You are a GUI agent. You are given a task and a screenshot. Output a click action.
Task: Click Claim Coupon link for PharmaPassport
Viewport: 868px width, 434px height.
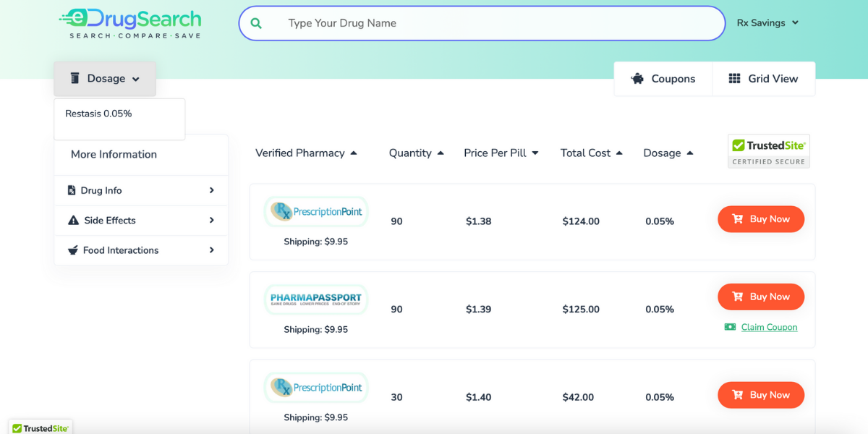click(769, 327)
